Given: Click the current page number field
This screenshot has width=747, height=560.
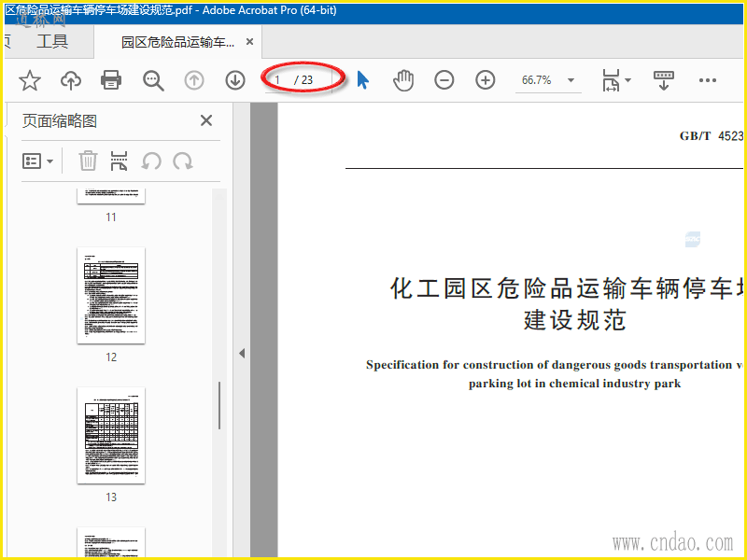Looking at the screenshot, I should coord(278,80).
